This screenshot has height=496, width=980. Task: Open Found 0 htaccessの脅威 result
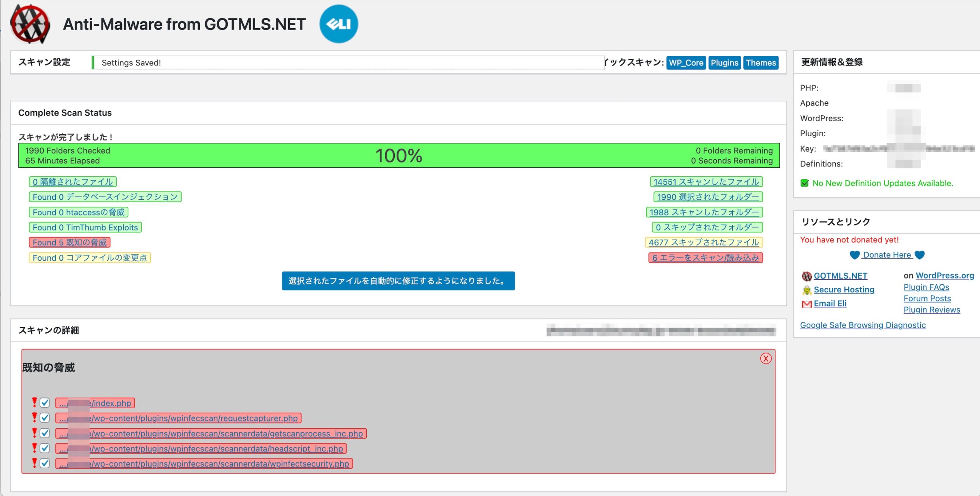click(78, 212)
